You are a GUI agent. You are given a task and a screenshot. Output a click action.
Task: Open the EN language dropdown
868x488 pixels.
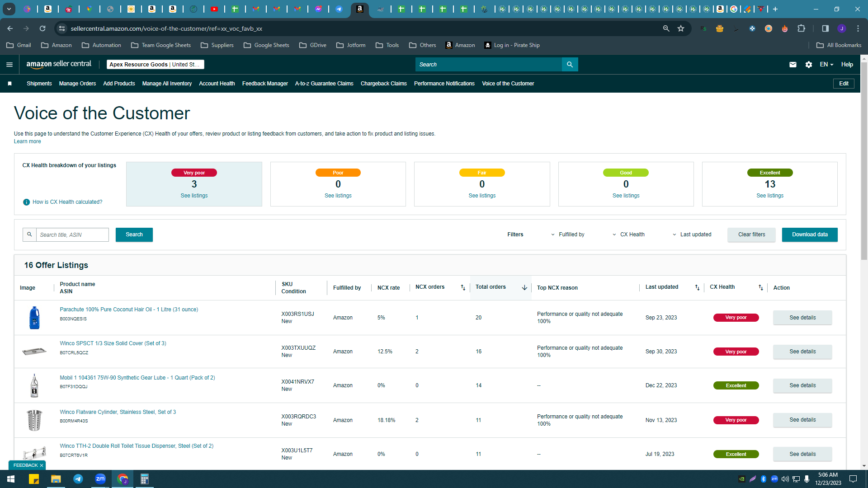(826, 65)
